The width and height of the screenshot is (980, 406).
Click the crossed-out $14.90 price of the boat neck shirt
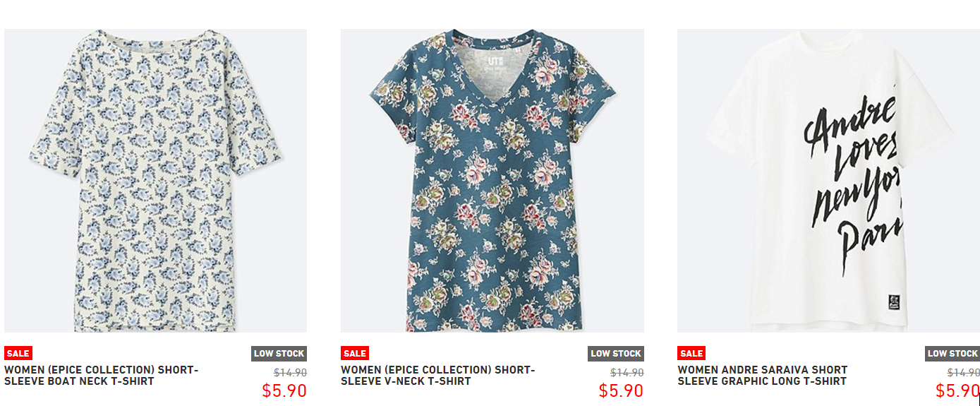tap(290, 373)
